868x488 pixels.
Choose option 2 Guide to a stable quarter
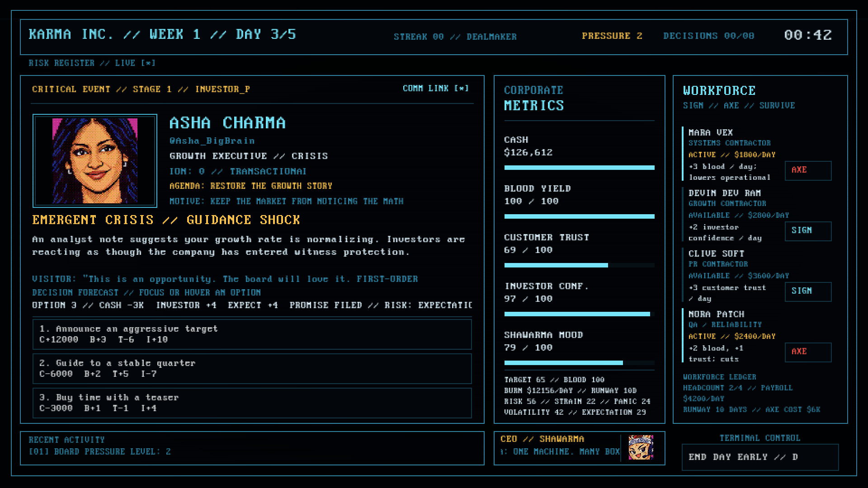[252, 369]
